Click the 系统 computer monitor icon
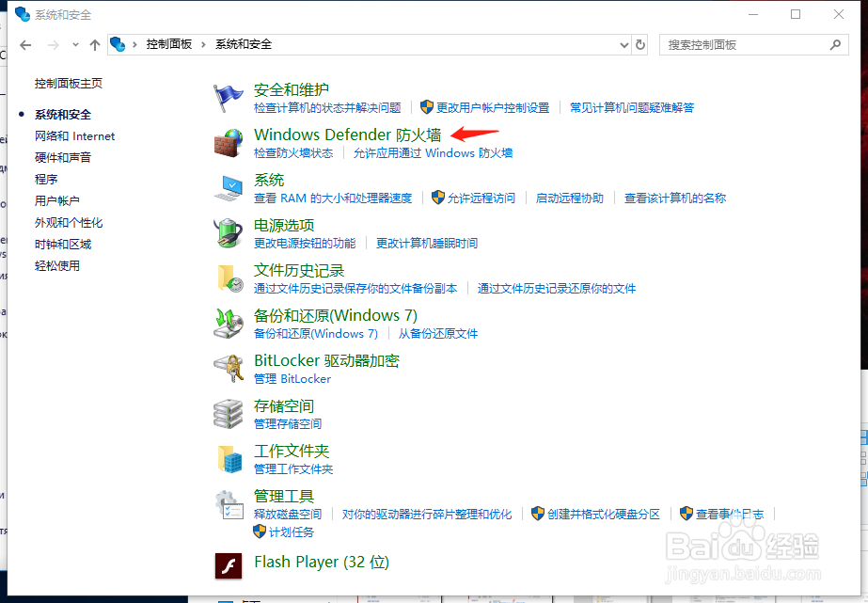This screenshot has width=868, height=603. coord(229,188)
